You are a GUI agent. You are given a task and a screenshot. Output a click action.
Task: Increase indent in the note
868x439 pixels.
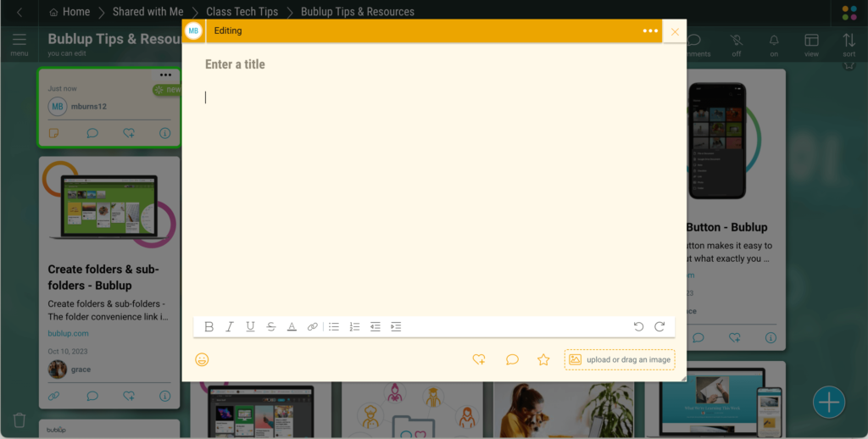(x=396, y=326)
